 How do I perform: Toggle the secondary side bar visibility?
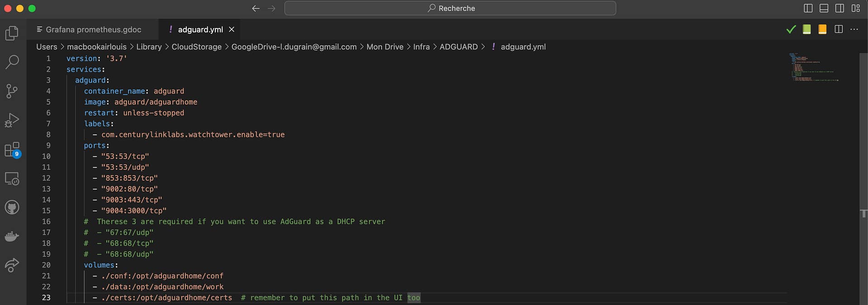[x=840, y=8]
